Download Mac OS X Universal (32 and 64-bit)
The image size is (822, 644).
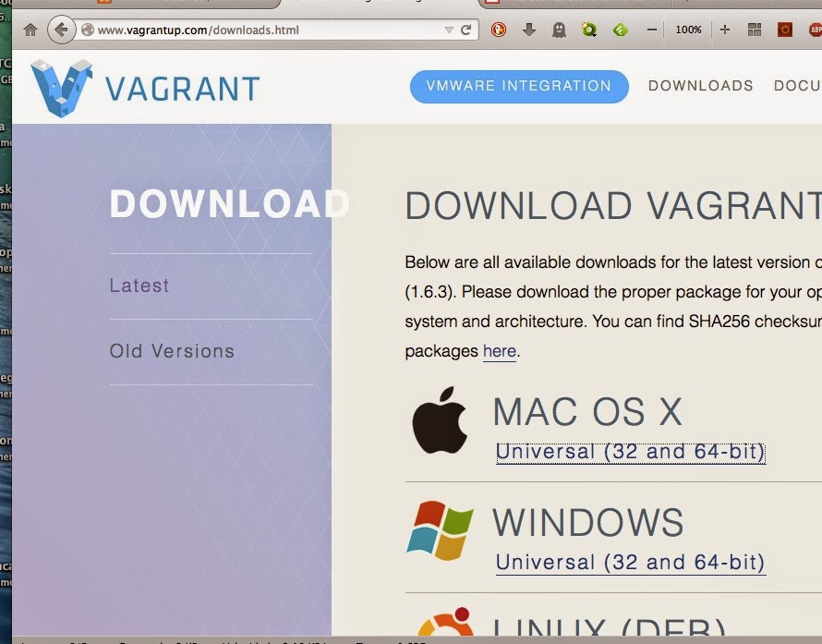pyautogui.click(x=631, y=452)
